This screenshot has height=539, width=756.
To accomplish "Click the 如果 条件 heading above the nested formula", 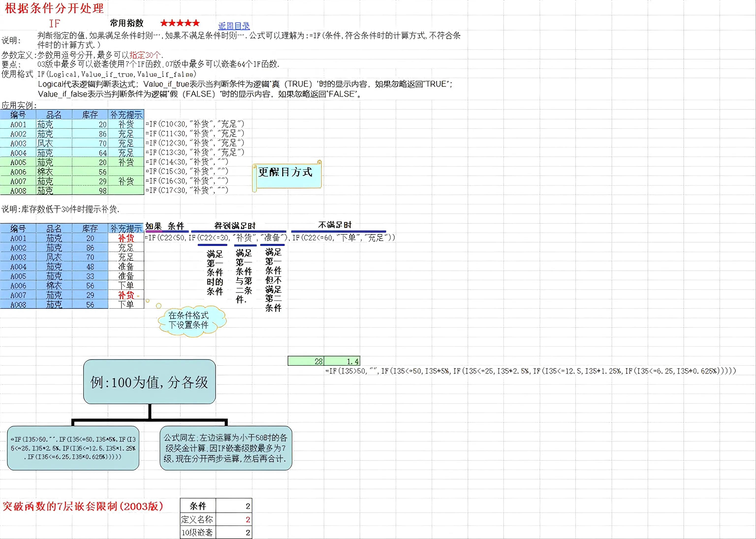I will (165, 226).
